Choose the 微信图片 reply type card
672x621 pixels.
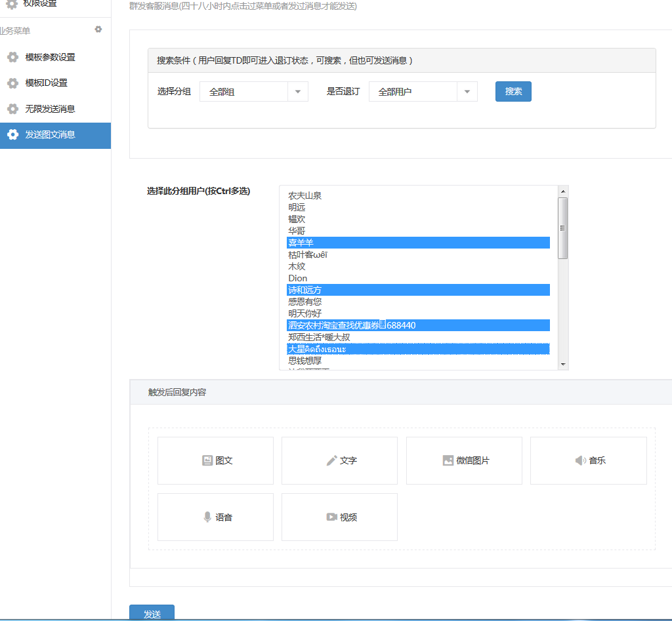click(464, 460)
